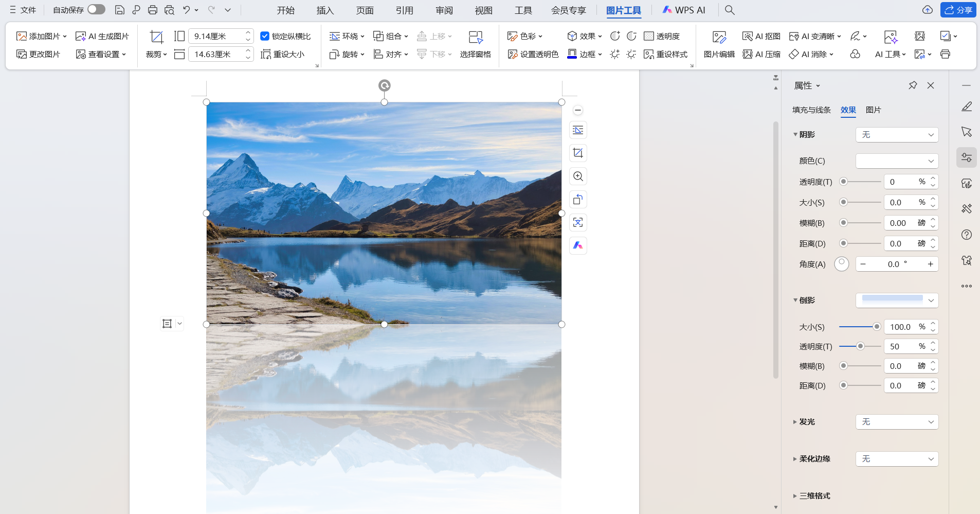Click the floating layout options icon beside image
The image size is (980, 514).
[x=578, y=130]
